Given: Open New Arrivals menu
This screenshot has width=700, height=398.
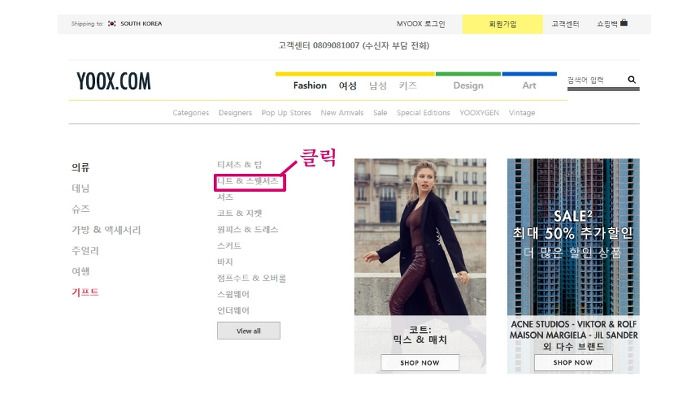Looking at the screenshot, I should click(342, 113).
